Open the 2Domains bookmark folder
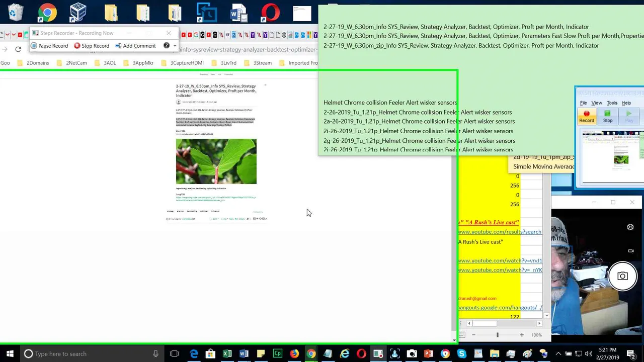The width and height of the screenshot is (644, 362). 33,63
